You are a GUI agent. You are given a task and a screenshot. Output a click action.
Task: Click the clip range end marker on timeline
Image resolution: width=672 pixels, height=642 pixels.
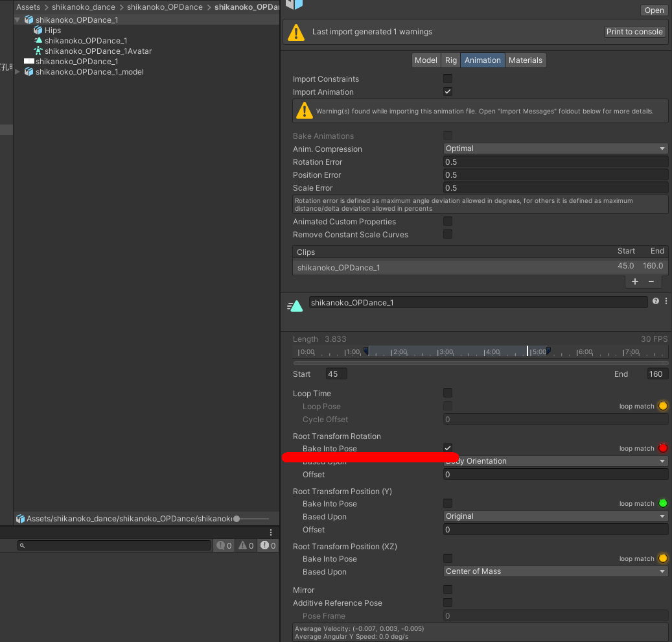point(548,351)
